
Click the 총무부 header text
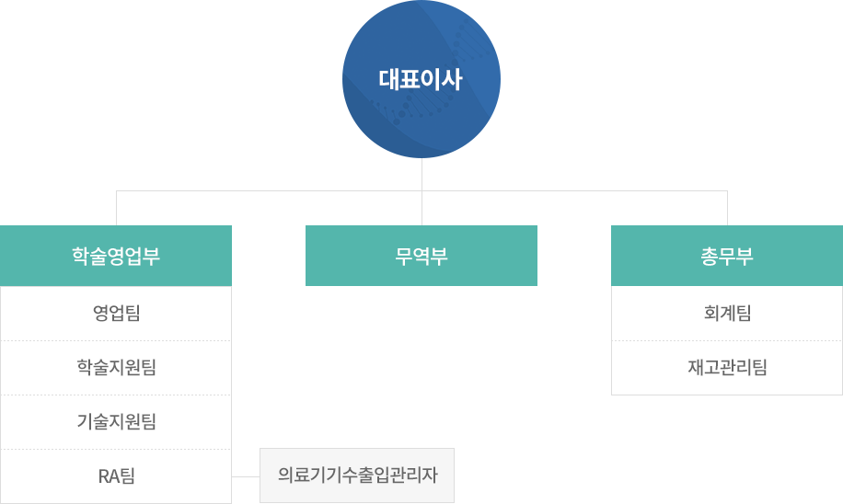click(727, 256)
